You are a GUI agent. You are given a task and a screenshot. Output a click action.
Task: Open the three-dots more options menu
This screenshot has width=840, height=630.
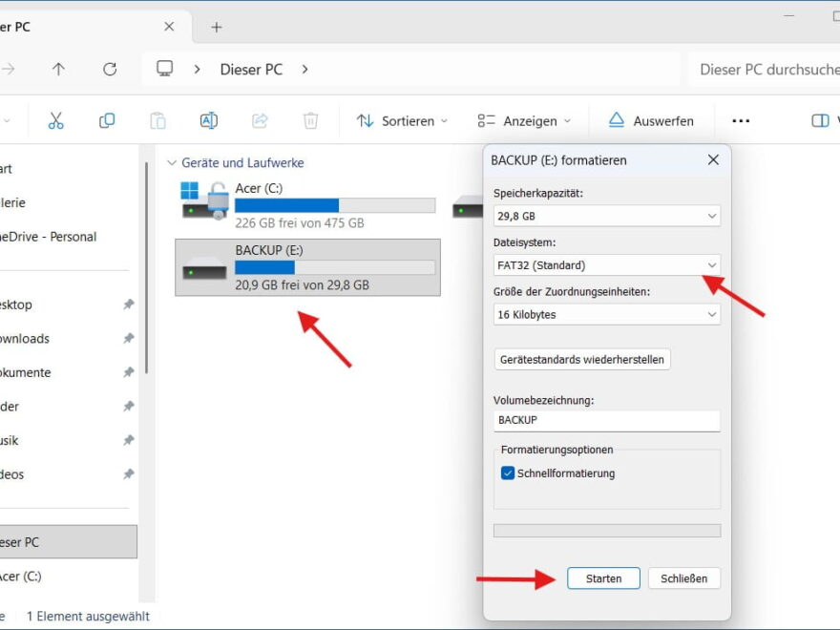click(741, 121)
